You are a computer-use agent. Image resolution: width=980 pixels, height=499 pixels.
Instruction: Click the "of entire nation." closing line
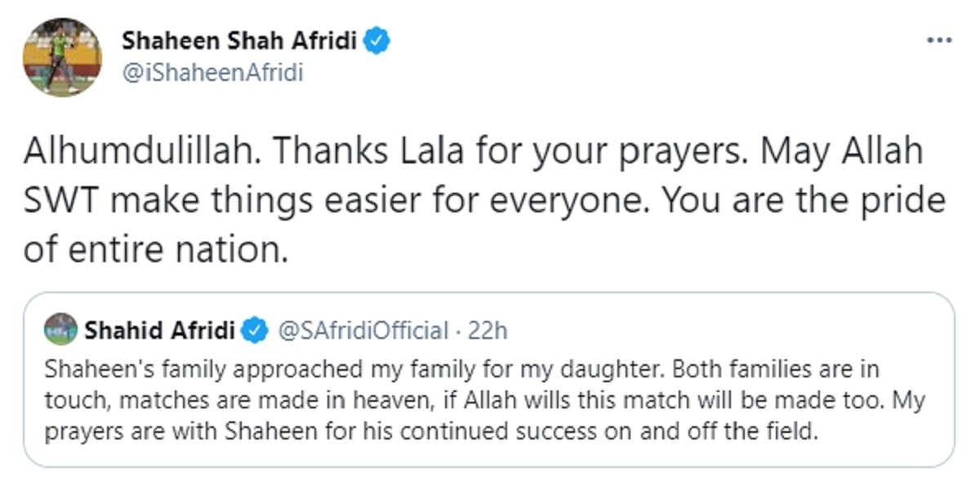(155, 249)
